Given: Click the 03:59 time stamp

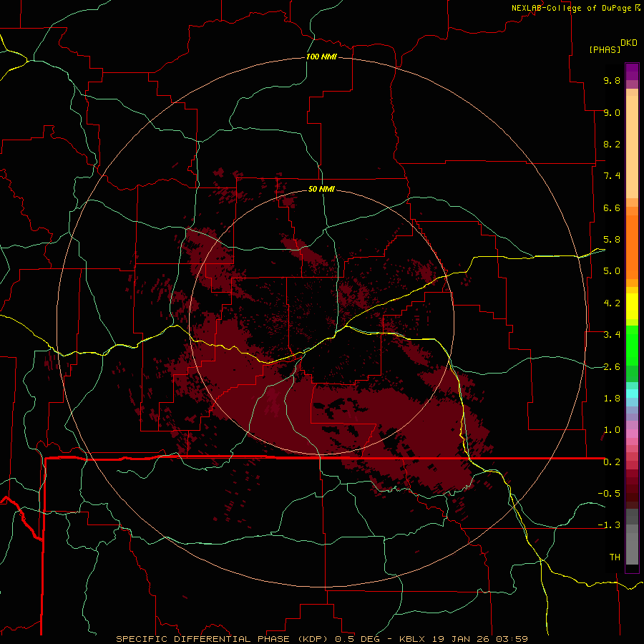Looking at the screenshot, I should (511, 639).
